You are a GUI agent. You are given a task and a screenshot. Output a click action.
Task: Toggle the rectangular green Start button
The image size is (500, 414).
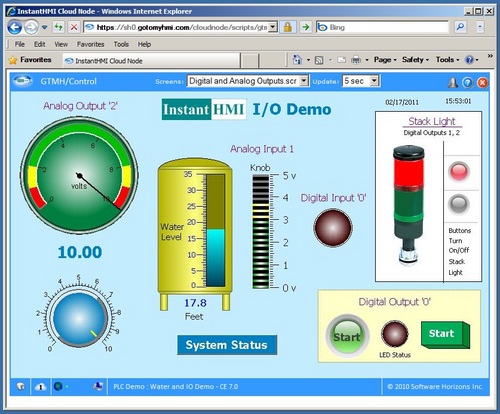pyautogui.click(x=445, y=335)
